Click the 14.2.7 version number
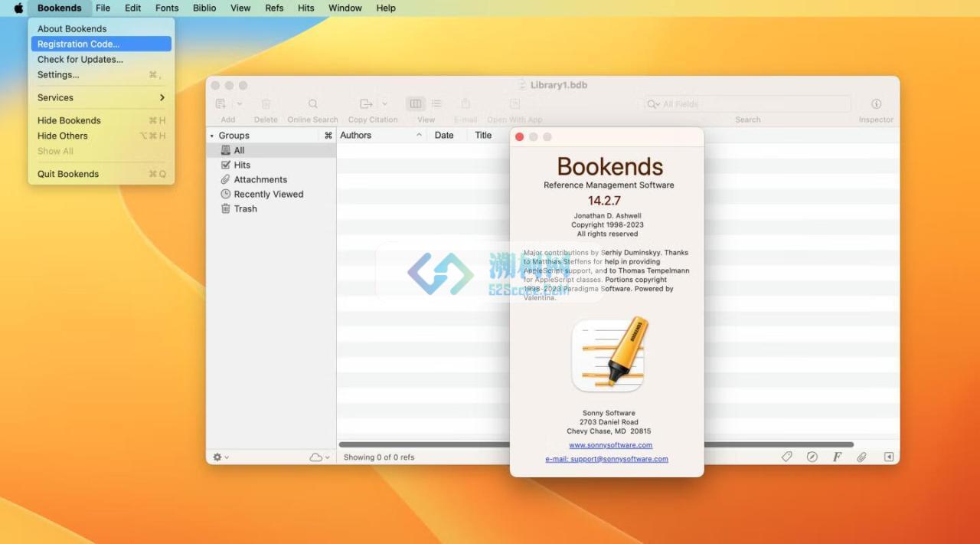Screen dimensions: 980x544 604,201
